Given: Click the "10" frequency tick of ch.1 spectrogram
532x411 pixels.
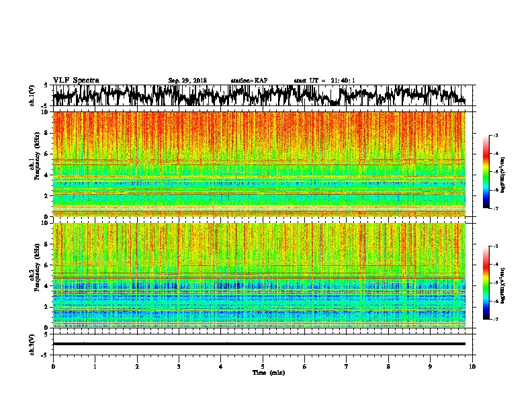Looking at the screenshot, I should pyautogui.click(x=46, y=112).
